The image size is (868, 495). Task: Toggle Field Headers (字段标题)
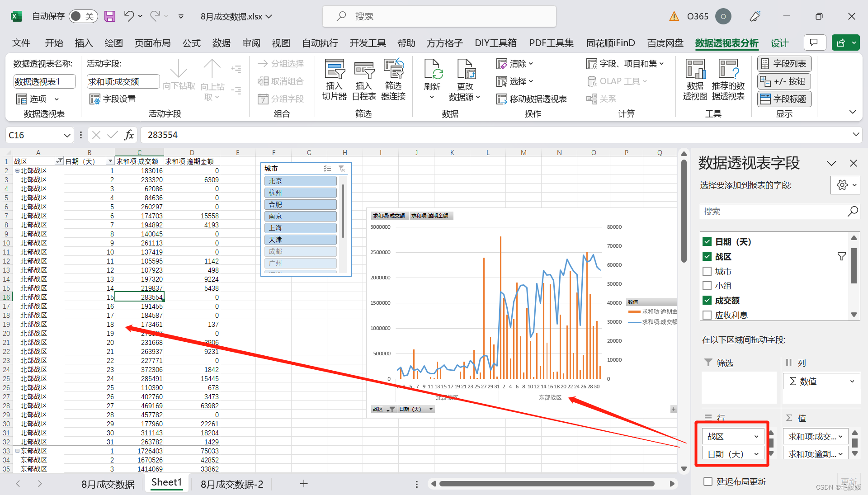(784, 99)
